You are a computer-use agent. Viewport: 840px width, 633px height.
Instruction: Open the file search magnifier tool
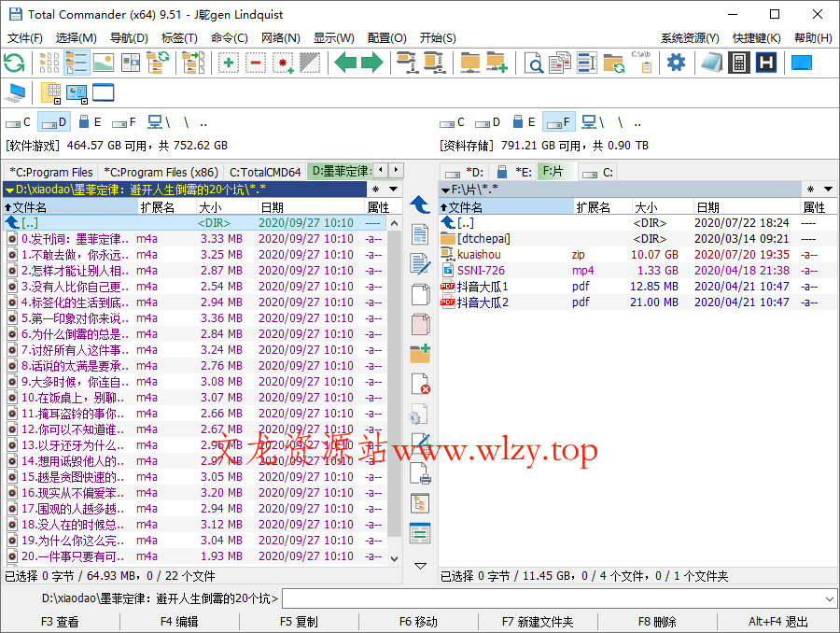click(534, 63)
